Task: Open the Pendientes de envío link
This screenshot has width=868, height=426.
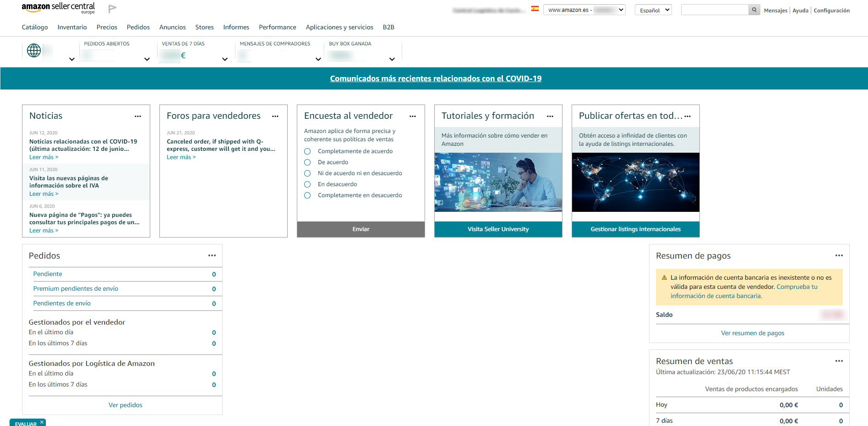Action: pos(62,303)
